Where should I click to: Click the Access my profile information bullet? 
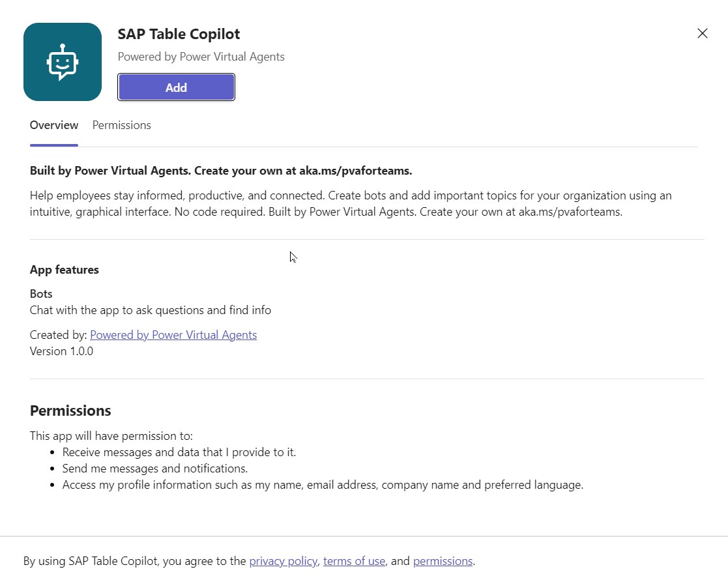point(323,485)
